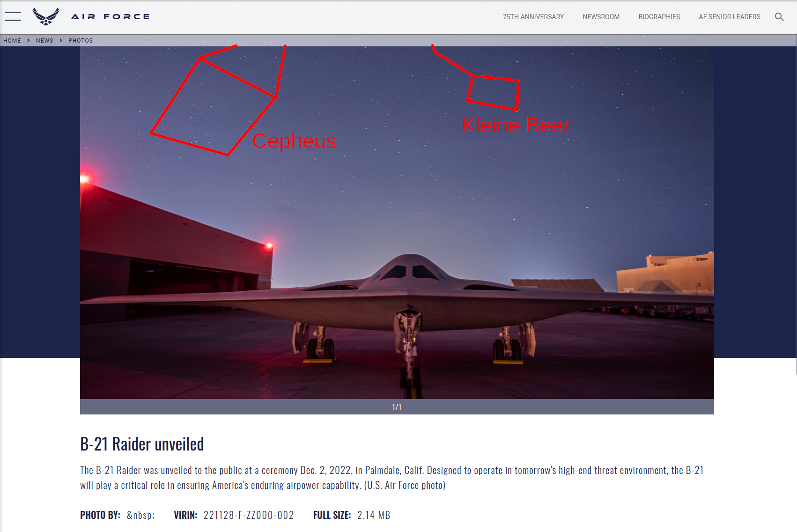The image size is (797, 532).
Task: Open AF Senior Leaders page
Action: click(x=730, y=17)
